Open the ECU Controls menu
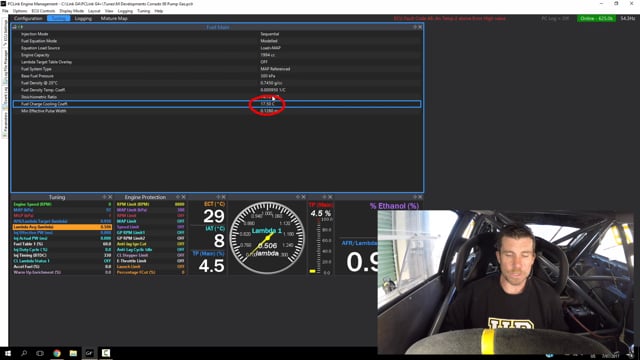The height and width of the screenshot is (360, 640). click(43, 11)
